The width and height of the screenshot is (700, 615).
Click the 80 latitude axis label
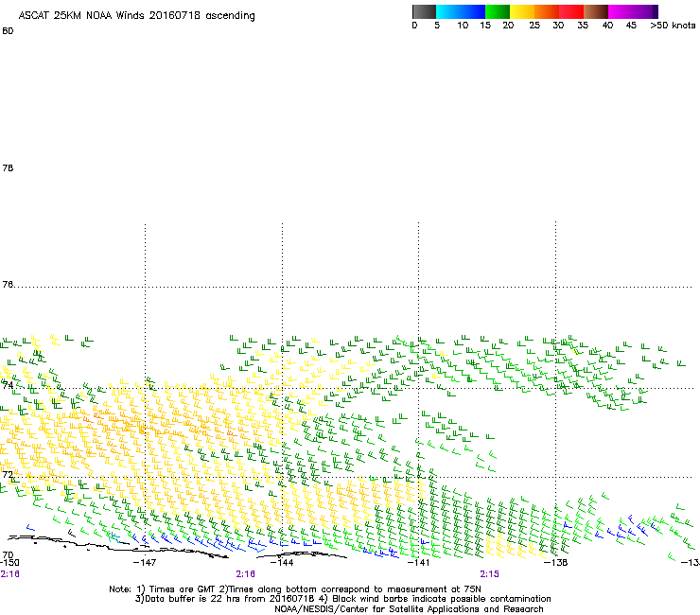8,31
